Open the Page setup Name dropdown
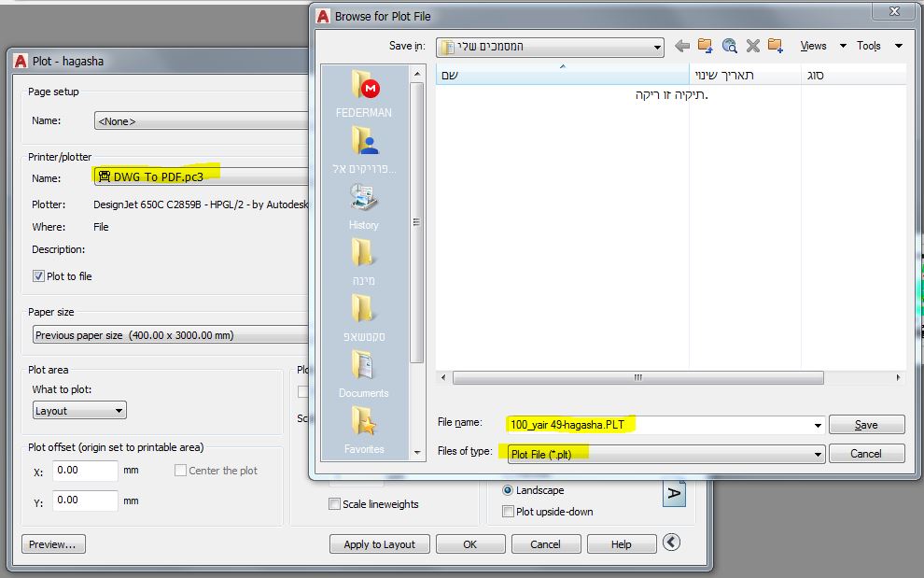 [201, 120]
